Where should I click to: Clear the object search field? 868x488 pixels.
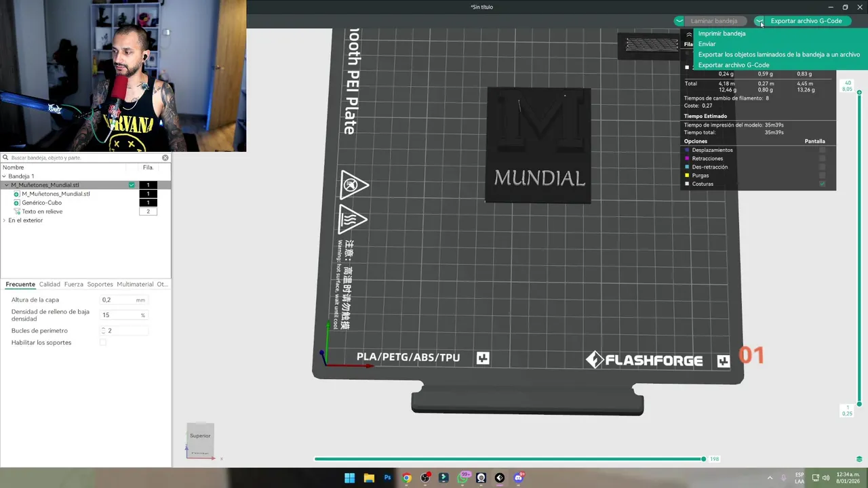165,157
